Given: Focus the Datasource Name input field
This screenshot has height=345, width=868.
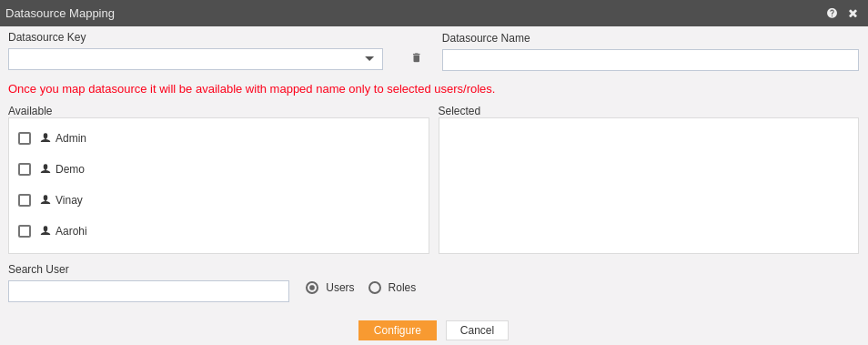Looking at the screenshot, I should (651, 60).
